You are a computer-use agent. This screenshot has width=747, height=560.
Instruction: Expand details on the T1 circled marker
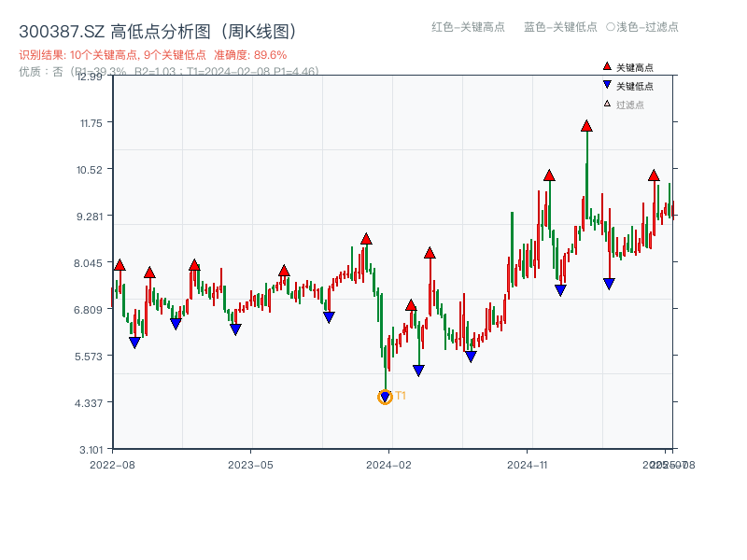[384, 397]
